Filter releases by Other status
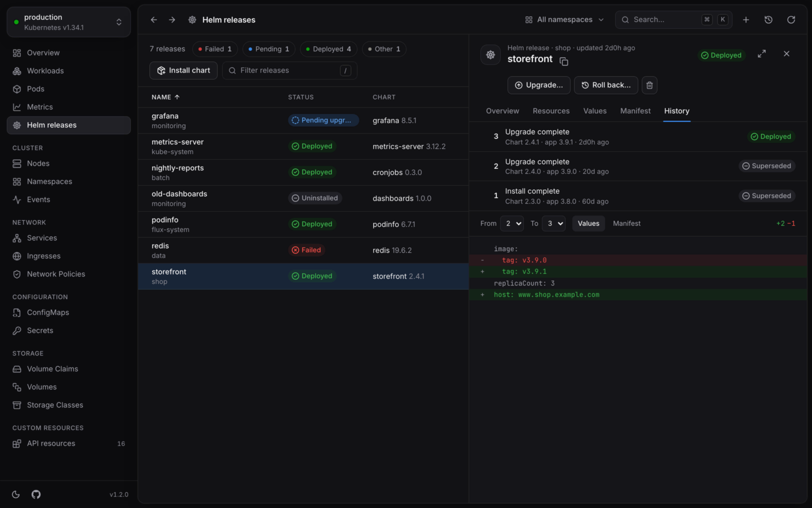The height and width of the screenshot is (508, 812). pos(384,49)
